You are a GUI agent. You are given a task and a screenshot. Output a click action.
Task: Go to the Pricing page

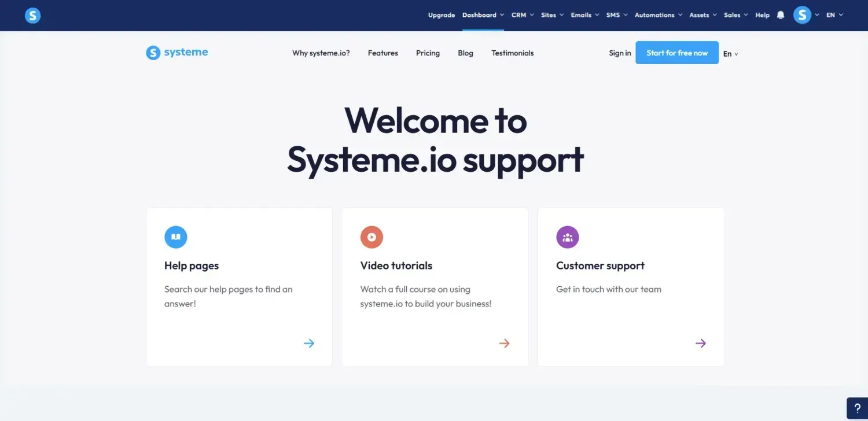click(428, 53)
